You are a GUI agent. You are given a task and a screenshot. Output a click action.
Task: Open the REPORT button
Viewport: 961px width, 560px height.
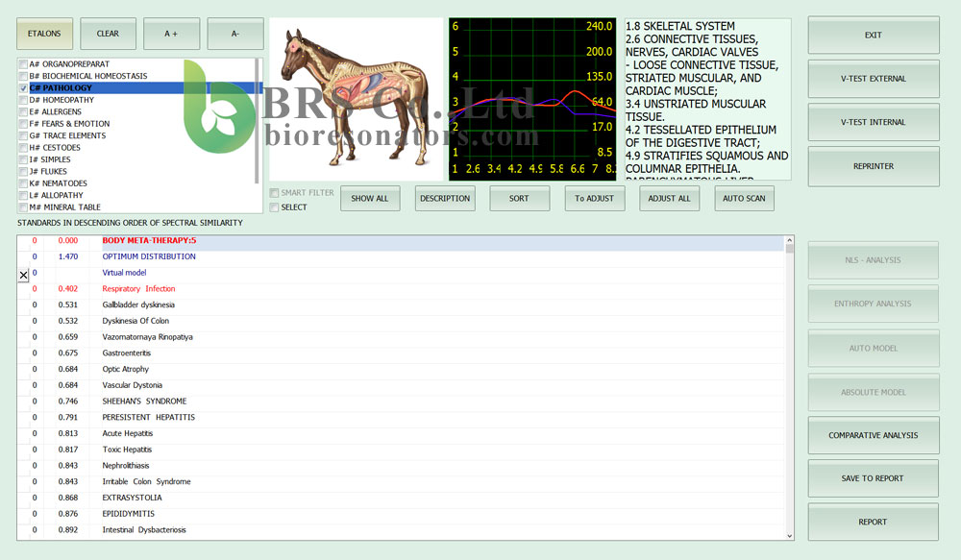[874, 522]
